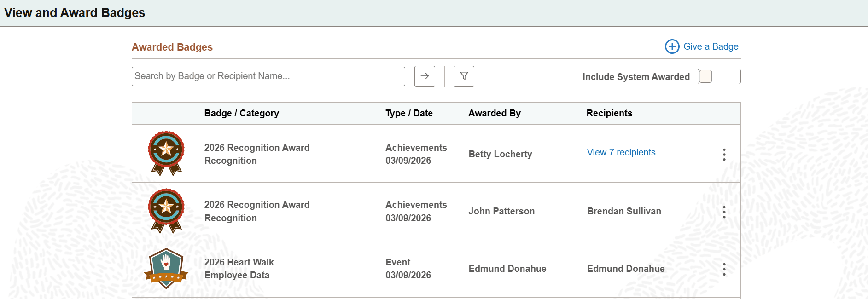Open the filter funnel button
Screen dimensions: 868x299
coord(464,76)
